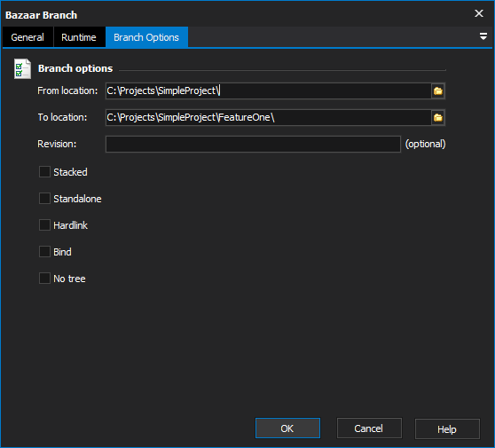Enable the Stacked checkbox
The height and width of the screenshot is (448, 495).
(44, 172)
